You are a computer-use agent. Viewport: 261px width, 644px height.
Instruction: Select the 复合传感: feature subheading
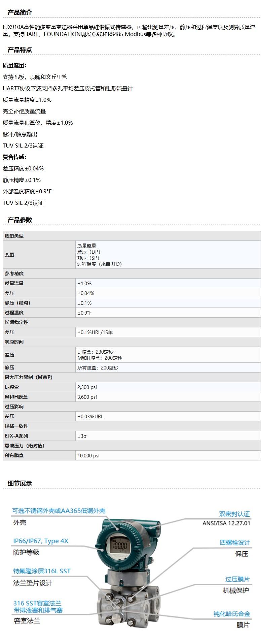14,157
